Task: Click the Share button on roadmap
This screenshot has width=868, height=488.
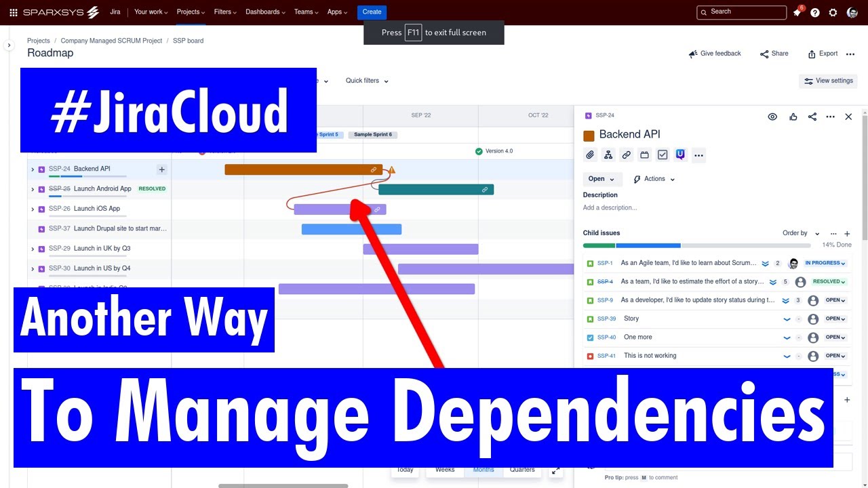Action: (774, 54)
